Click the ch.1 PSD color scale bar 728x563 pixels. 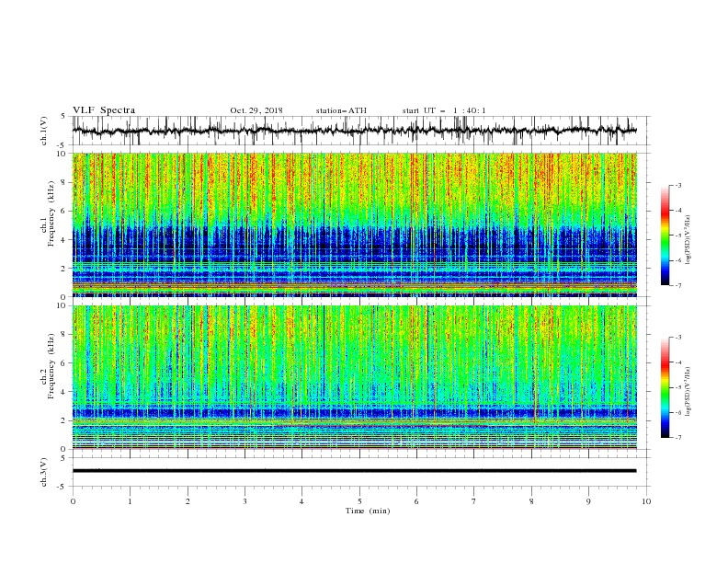pyautogui.click(x=665, y=236)
